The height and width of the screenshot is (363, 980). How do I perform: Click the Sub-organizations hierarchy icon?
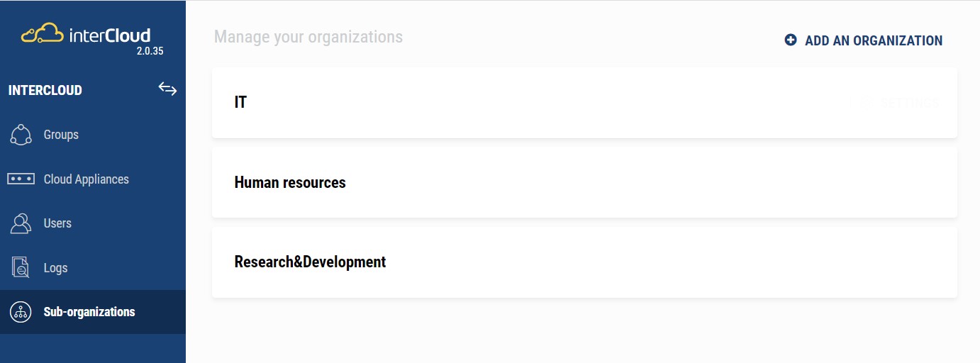[21, 312]
